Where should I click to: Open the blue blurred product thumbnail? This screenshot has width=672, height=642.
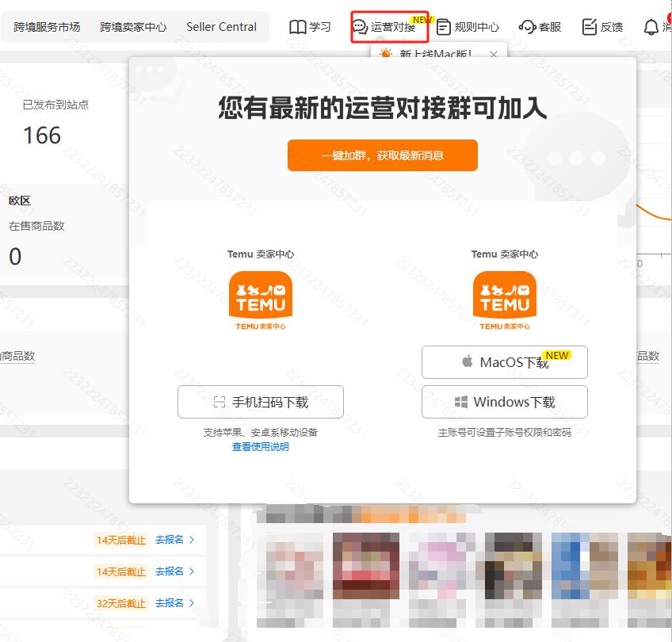coord(585,566)
